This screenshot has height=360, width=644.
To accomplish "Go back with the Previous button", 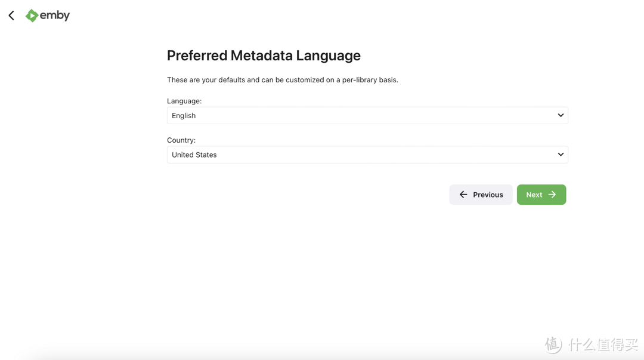I will pos(481,195).
